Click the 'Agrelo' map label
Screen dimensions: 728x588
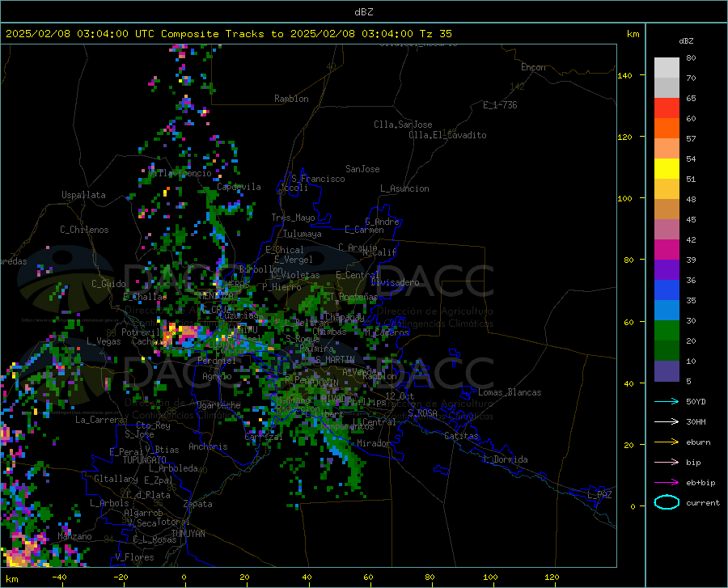point(217,376)
